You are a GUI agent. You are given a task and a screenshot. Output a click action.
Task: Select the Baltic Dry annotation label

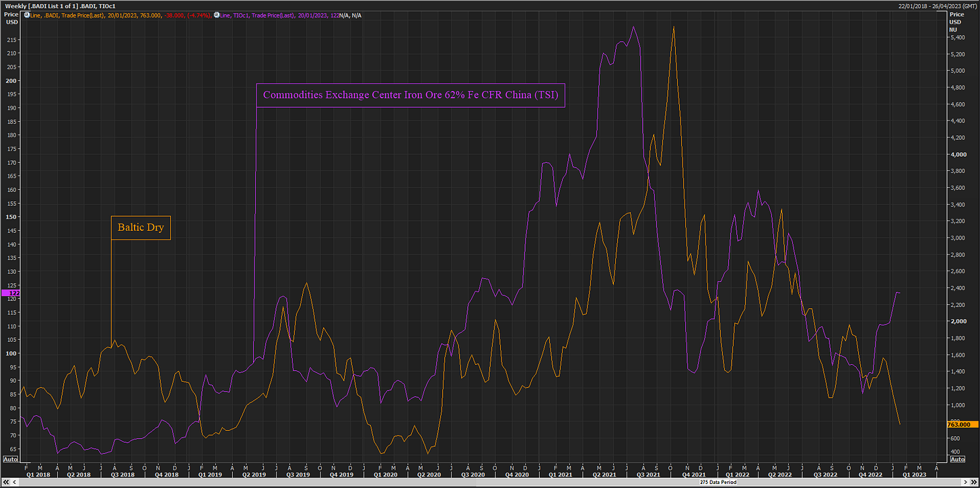point(141,228)
